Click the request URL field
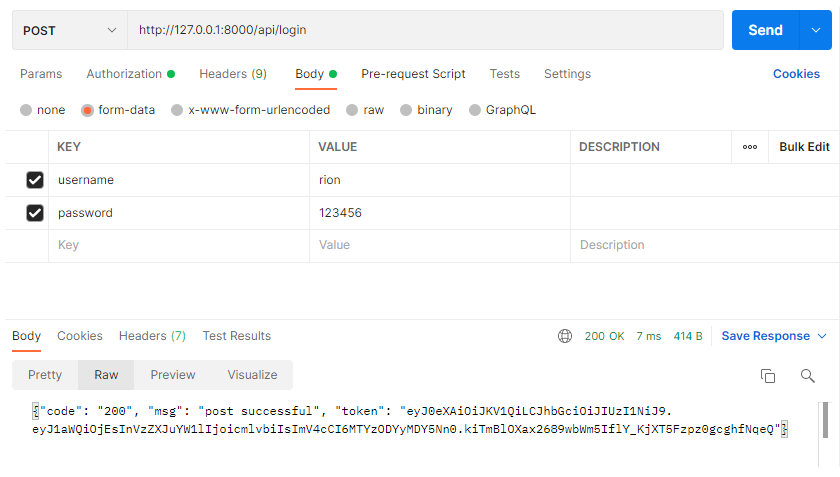This screenshot has height=477, width=840. coord(425,30)
